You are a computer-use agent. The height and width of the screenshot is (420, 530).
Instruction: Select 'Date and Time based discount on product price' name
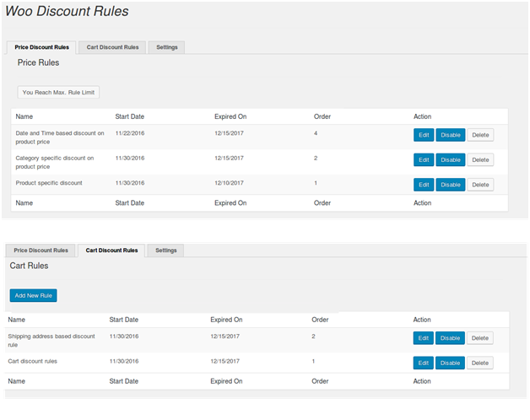[60, 137]
